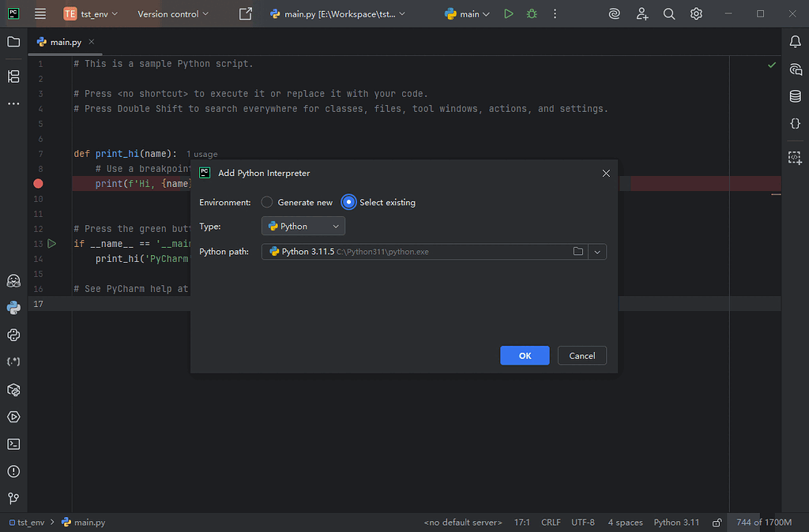
Task: Close the main.py editor tab
Action: coord(92,42)
